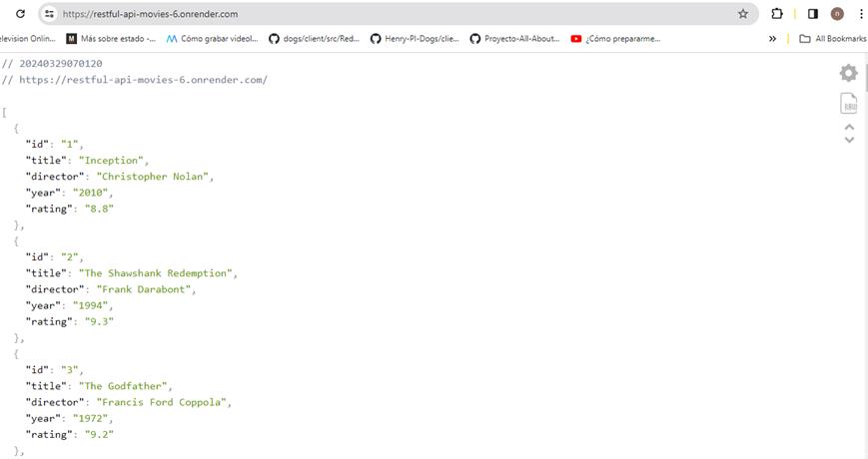The height and width of the screenshot is (459, 868).
Task: Toggle the browser side panel icon
Action: click(813, 14)
